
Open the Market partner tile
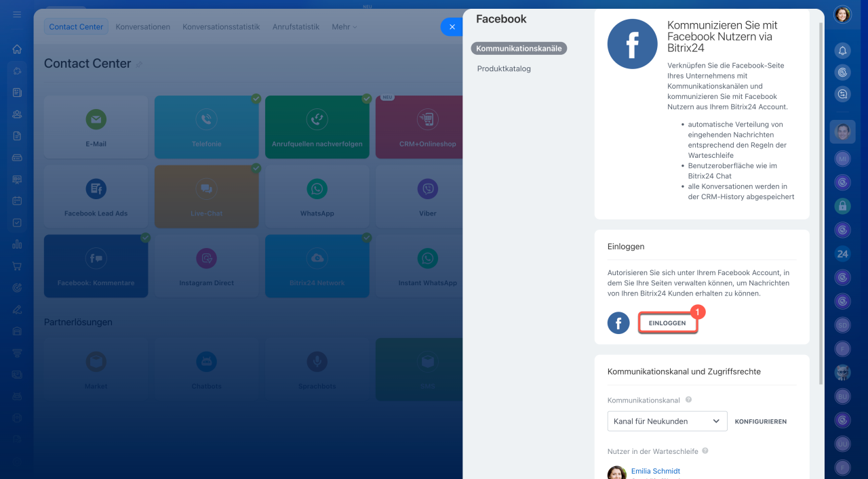pyautogui.click(x=96, y=369)
